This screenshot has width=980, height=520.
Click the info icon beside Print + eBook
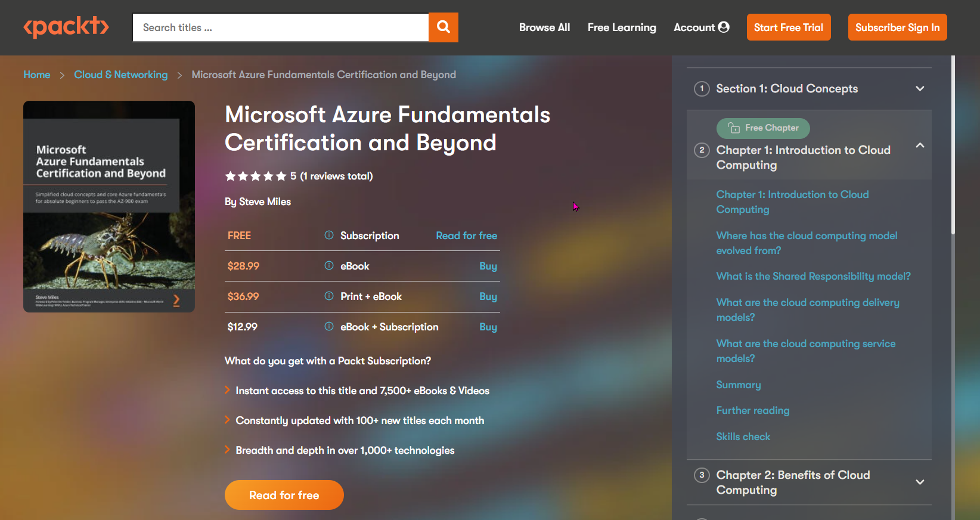(x=329, y=296)
